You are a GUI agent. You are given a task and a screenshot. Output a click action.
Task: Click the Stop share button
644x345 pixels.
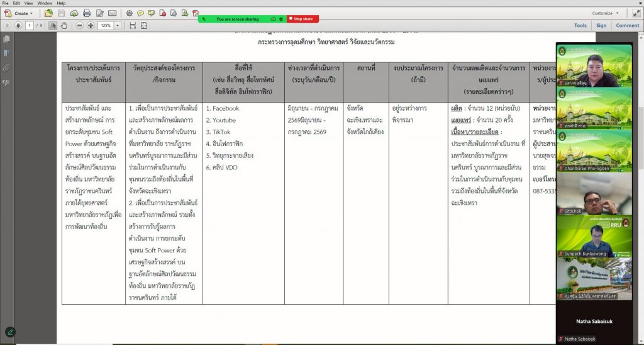[303, 19]
